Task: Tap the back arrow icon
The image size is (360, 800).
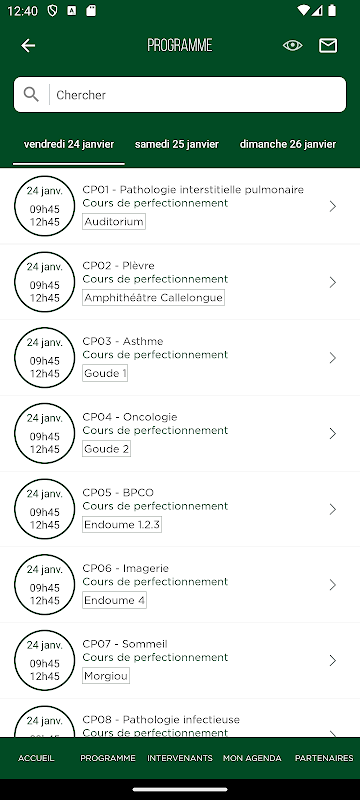Action: click(28, 45)
